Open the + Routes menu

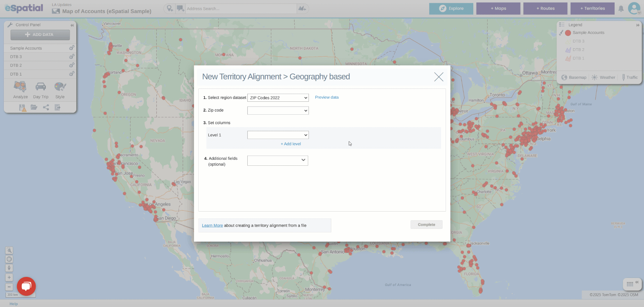coord(545,8)
